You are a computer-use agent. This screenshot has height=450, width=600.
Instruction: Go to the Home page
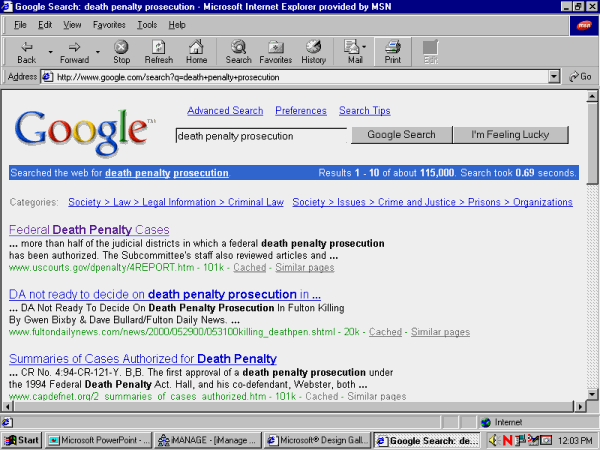(x=197, y=51)
